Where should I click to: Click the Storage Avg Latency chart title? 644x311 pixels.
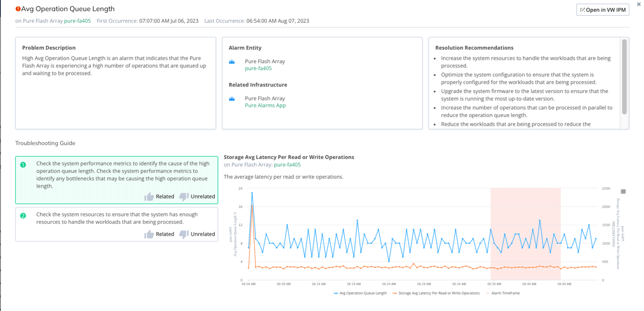pyautogui.click(x=289, y=157)
